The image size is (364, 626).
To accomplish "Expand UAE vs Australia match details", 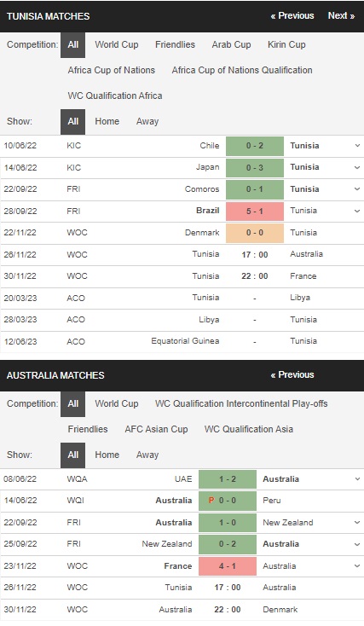I will point(357,478).
